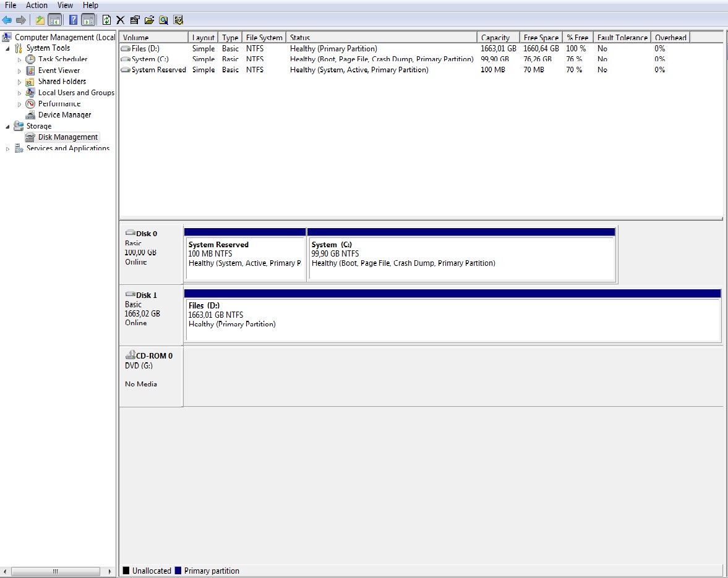Open Help with the question mark icon
Image resolution: width=728 pixels, height=578 pixels.
point(73,20)
